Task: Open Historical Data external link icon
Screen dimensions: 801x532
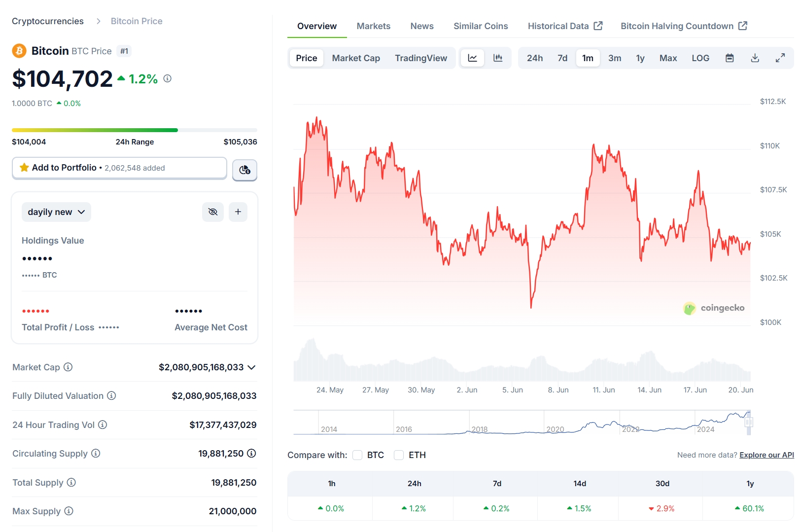Action: [x=598, y=26]
